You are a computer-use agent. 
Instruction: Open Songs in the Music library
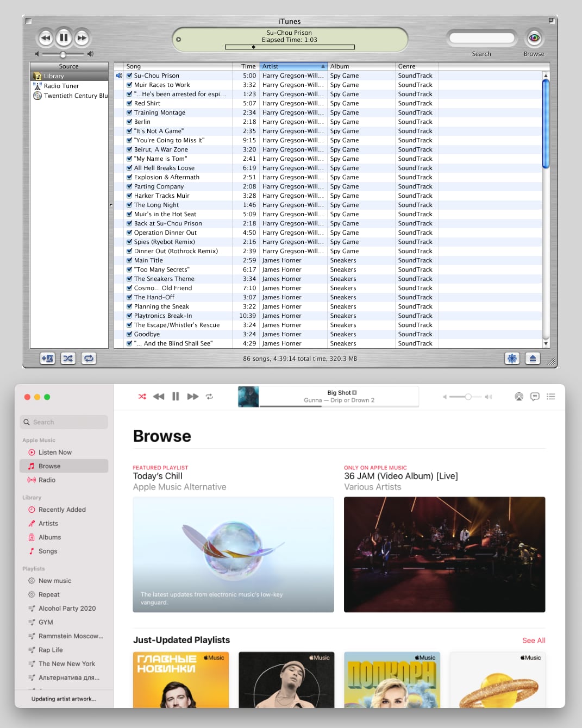tap(64, 551)
